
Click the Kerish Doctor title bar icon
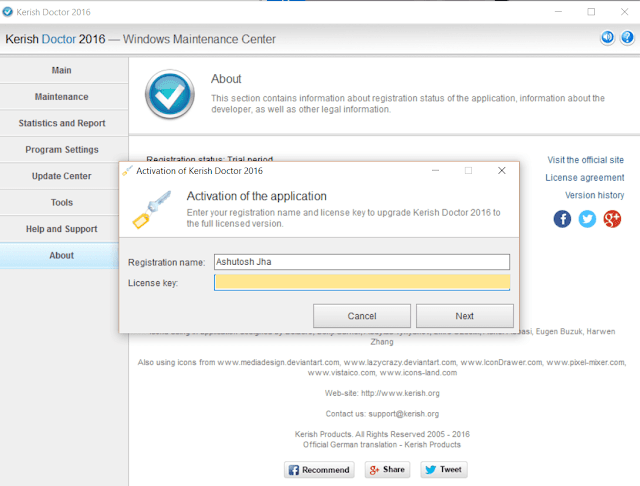click(x=8, y=12)
